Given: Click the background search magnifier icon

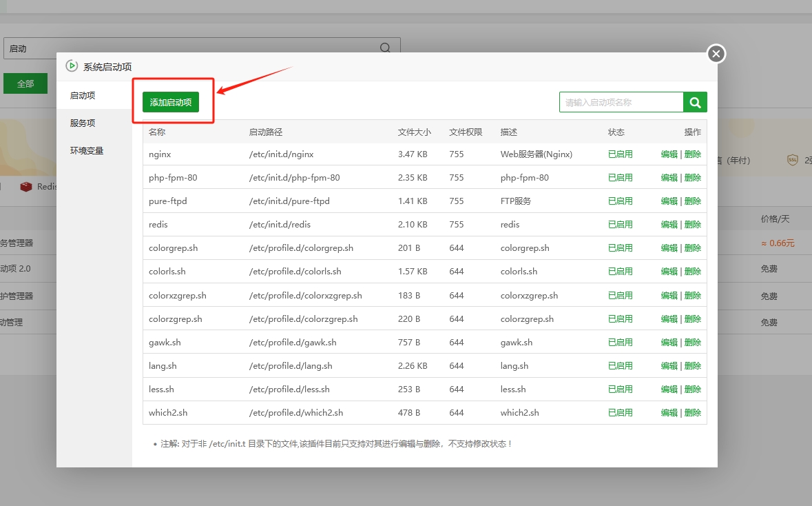Looking at the screenshot, I should (385, 48).
